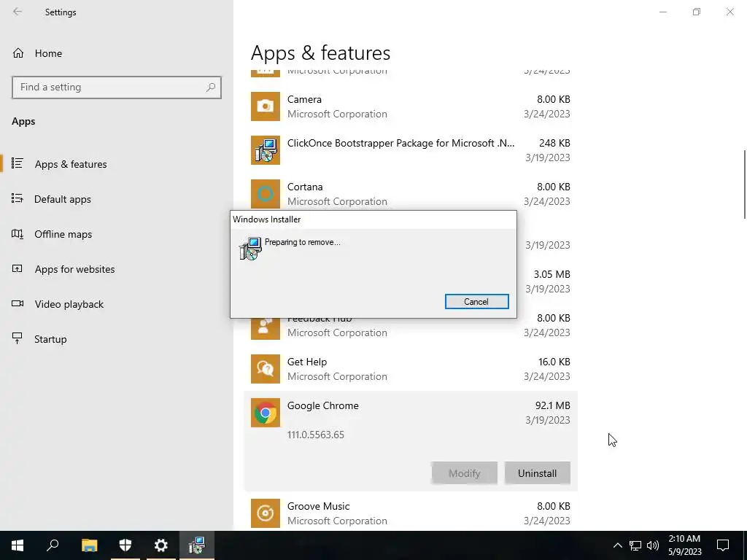
Task: Open the Home settings page
Action: (x=37, y=53)
